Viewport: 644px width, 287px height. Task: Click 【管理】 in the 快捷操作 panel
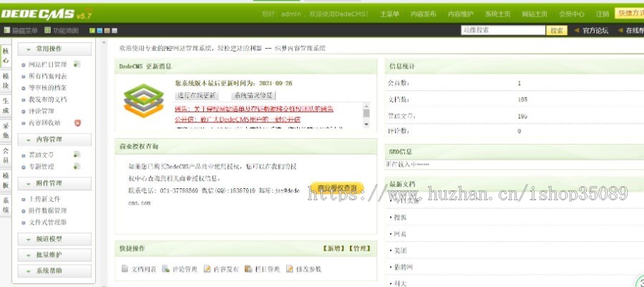point(359,248)
